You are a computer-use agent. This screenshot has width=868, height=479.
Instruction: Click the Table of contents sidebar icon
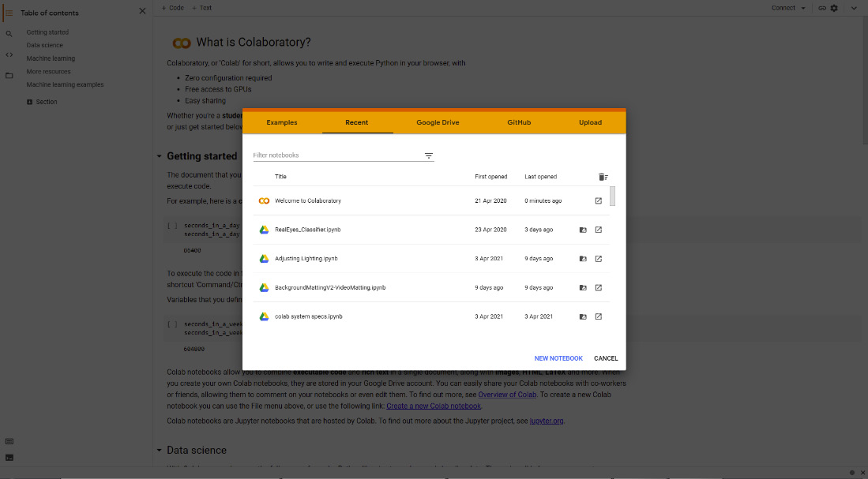(x=9, y=13)
